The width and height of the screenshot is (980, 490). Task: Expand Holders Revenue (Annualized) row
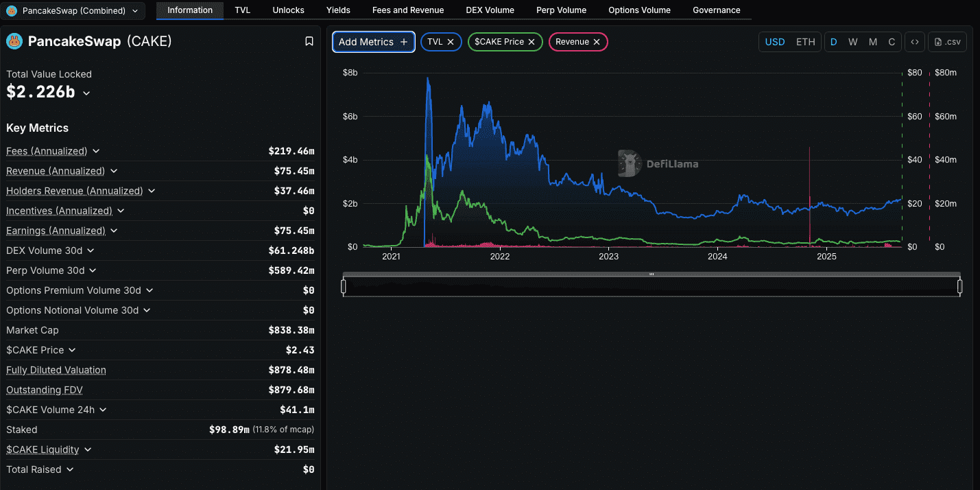click(x=152, y=191)
